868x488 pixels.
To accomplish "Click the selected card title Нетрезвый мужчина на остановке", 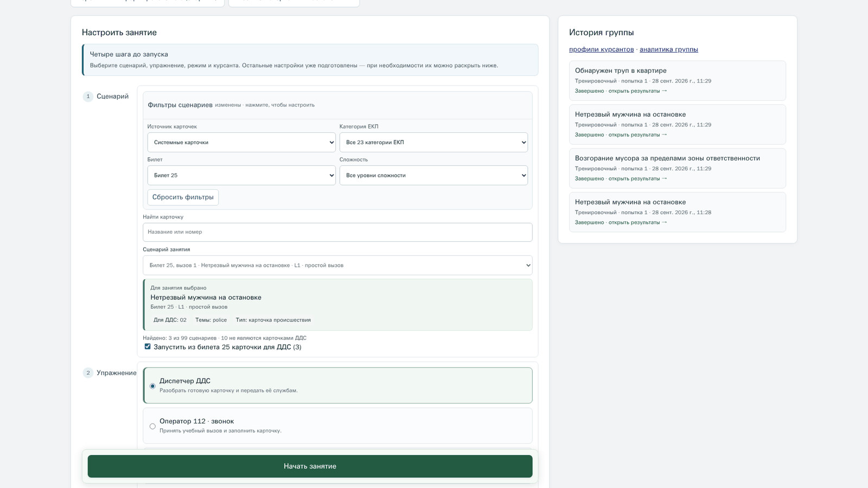I will (206, 297).
